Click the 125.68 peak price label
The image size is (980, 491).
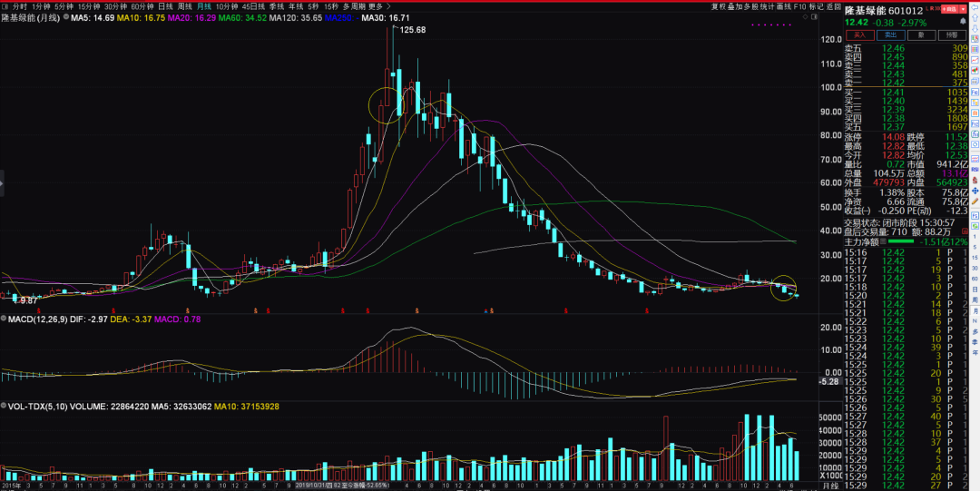(413, 29)
